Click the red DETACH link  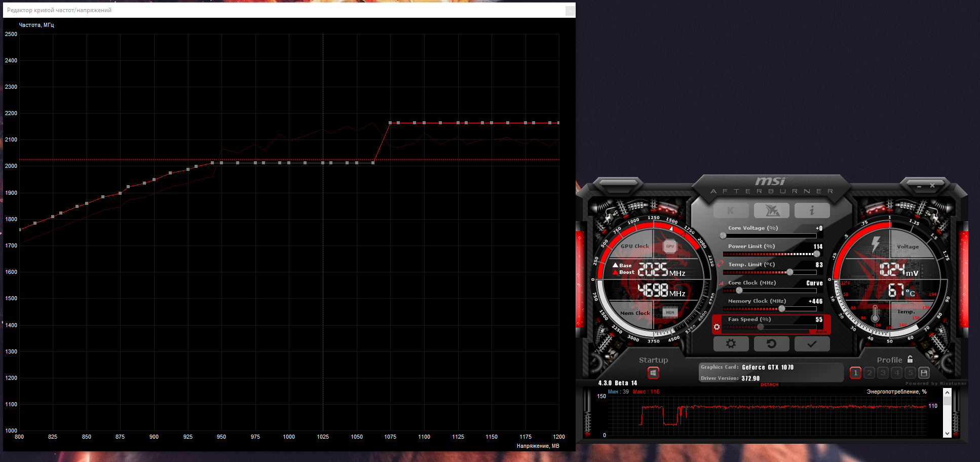(769, 384)
